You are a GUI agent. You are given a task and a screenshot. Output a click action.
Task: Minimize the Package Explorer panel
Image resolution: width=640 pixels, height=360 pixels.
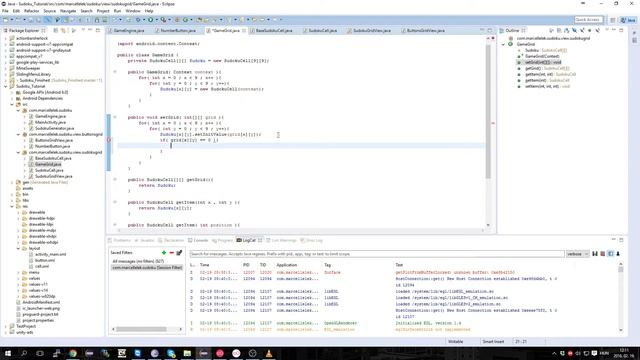[x=89, y=30]
